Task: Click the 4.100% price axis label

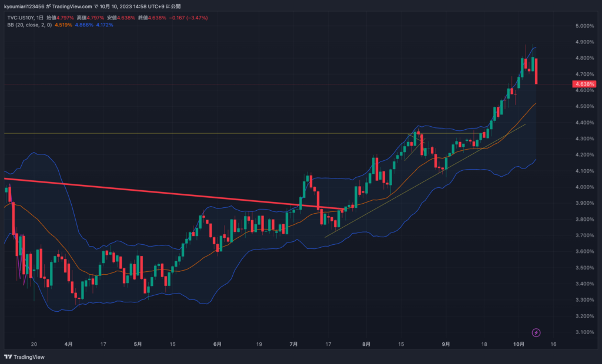Action: pyautogui.click(x=585, y=171)
